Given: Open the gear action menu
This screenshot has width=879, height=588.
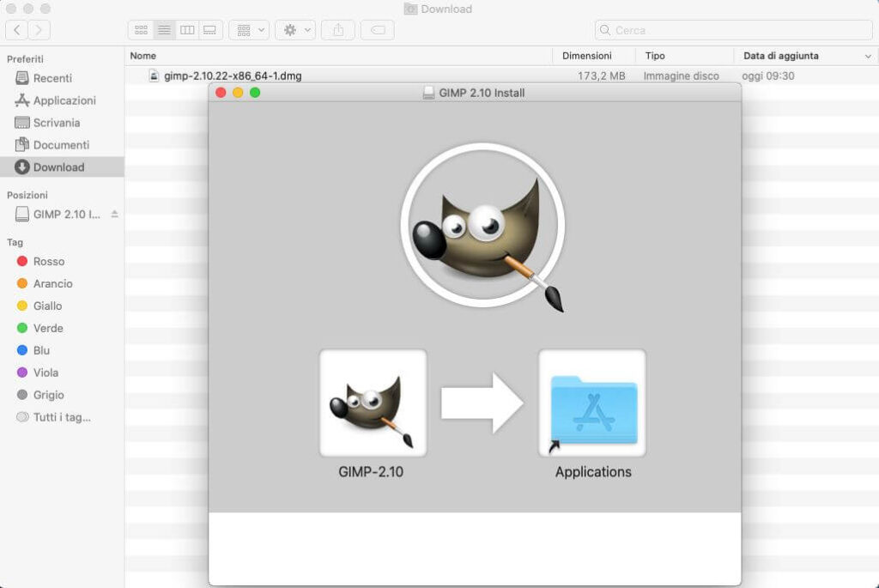Looking at the screenshot, I should pyautogui.click(x=295, y=30).
